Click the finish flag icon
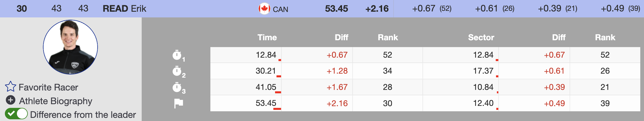The image size is (644, 121). click(179, 103)
